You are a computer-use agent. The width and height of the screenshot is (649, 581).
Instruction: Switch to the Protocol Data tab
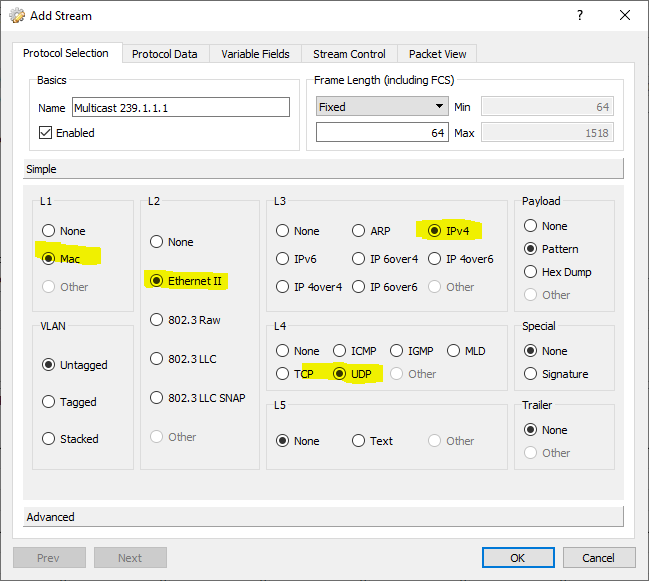click(x=164, y=54)
